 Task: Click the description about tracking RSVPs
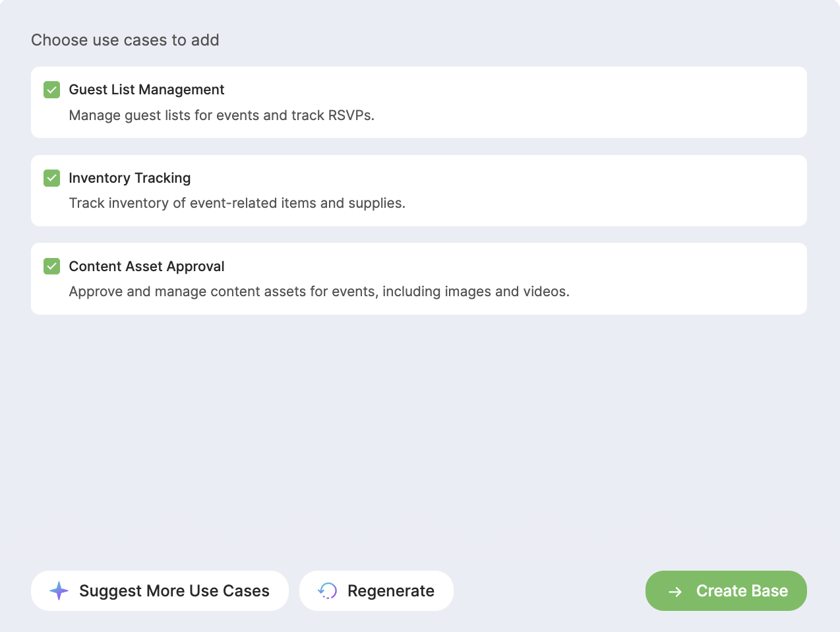coord(222,115)
